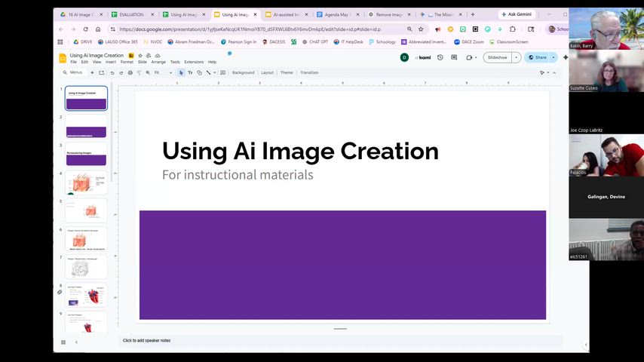Click the zoom magnifier tool
Image resolution: width=644 pixels, height=362 pixels.
pyautogui.click(x=148, y=72)
